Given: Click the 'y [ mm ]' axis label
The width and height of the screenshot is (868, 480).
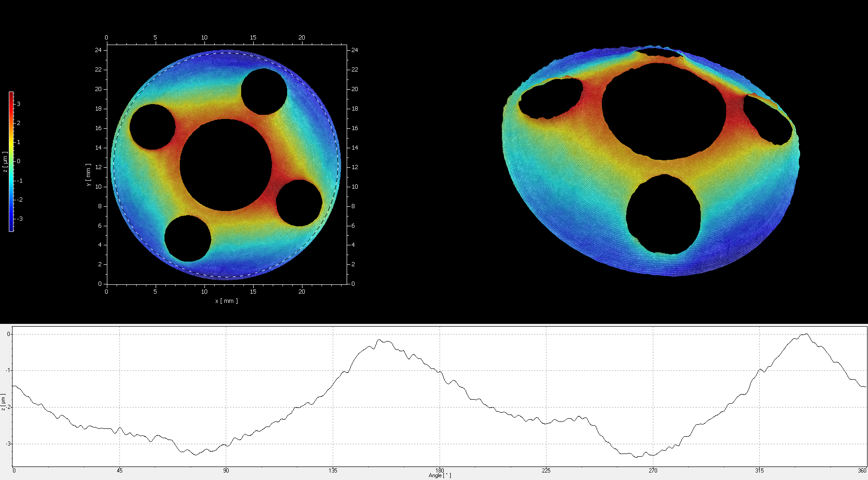Looking at the screenshot, I should [88, 175].
